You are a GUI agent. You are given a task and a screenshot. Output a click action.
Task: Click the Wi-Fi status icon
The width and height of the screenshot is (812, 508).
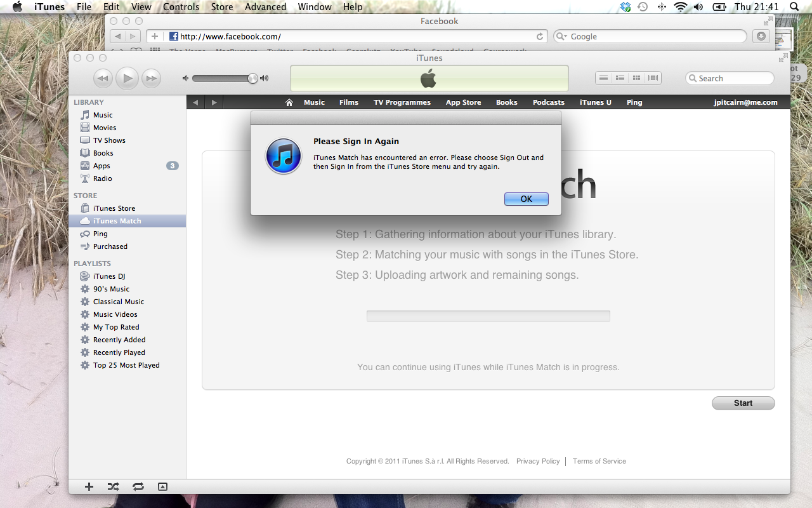(680, 7)
